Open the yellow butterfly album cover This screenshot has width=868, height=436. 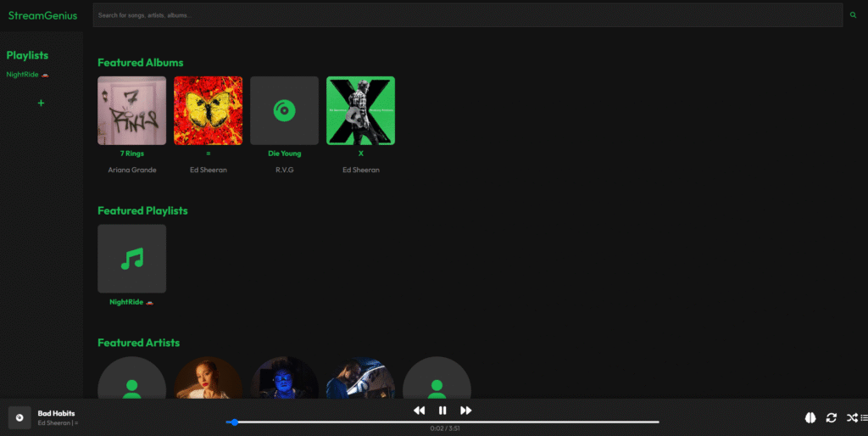click(x=208, y=110)
